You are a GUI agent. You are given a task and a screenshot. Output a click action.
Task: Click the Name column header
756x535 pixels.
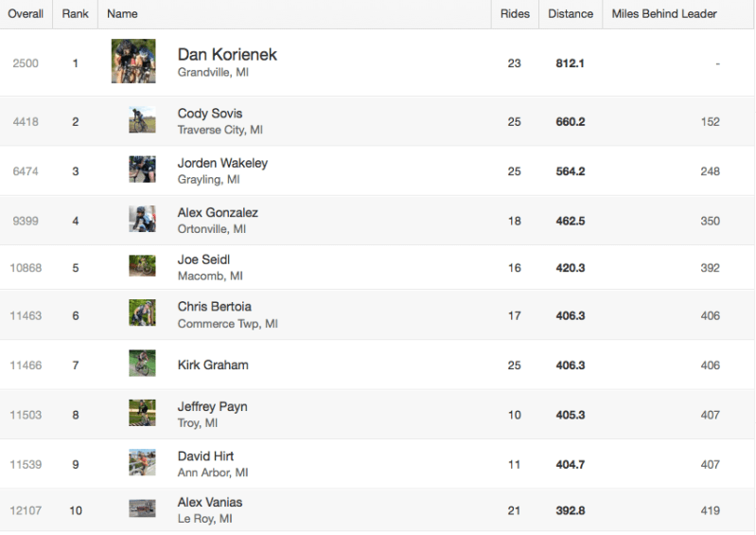[123, 14]
